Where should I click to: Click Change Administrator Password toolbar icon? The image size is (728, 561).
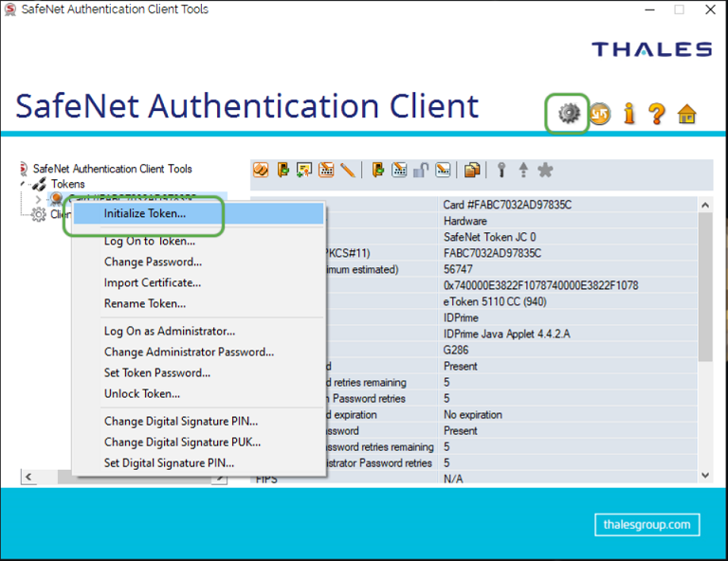point(399,170)
